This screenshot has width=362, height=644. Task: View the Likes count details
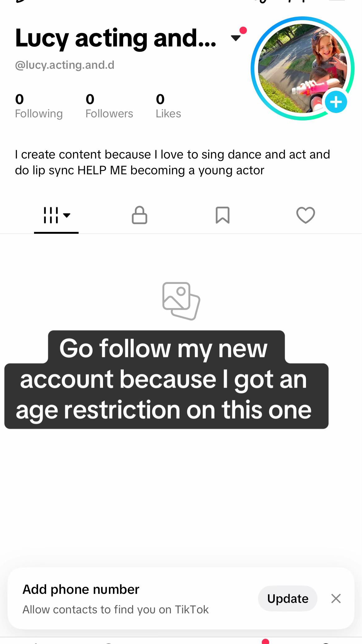168,107
